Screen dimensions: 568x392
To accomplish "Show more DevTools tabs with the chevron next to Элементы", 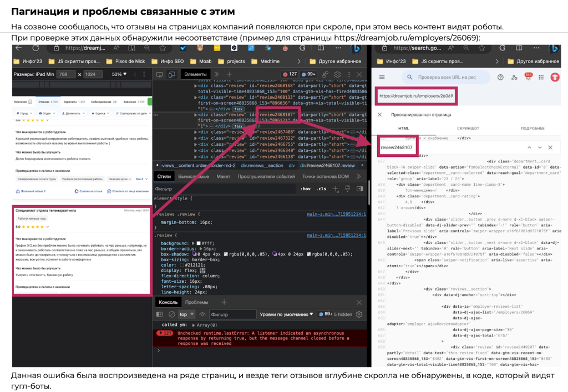I will pos(217,74).
